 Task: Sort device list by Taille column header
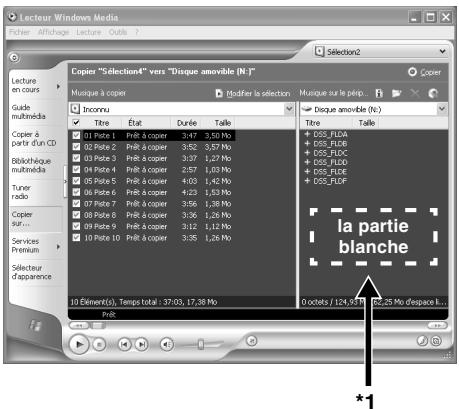point(367,123)
